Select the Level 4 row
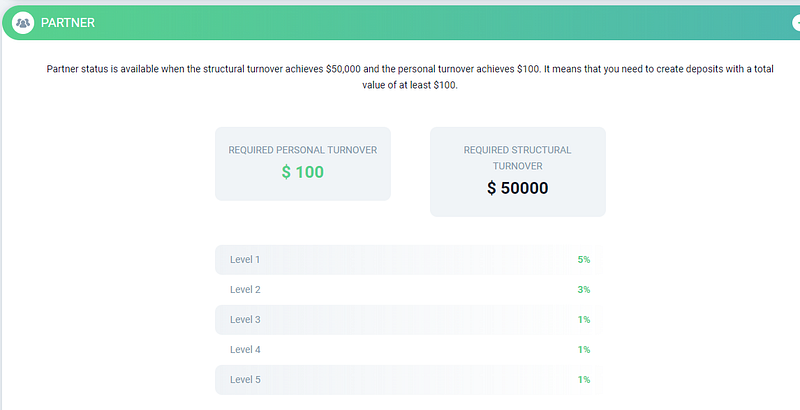 click(x=409, y=350)
